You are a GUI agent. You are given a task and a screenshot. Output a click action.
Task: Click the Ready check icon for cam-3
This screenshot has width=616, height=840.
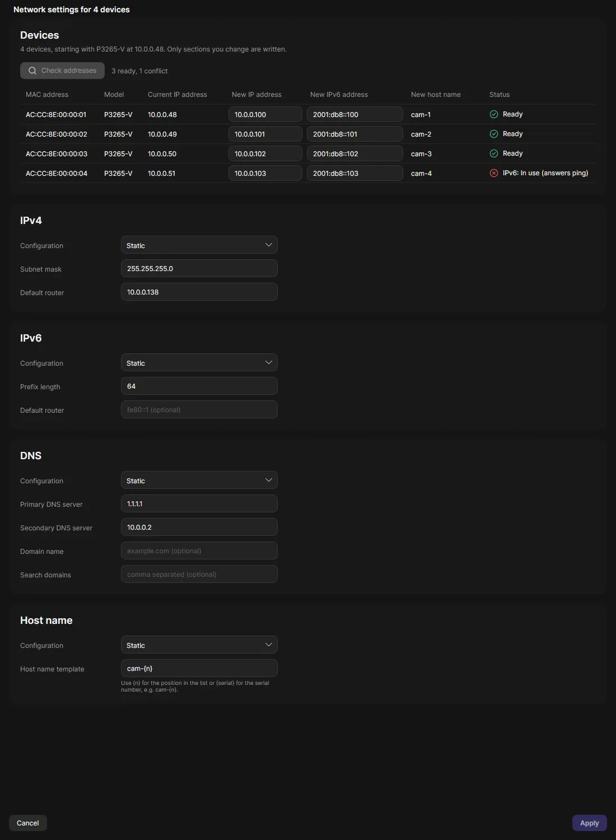(x=494, y=153)
